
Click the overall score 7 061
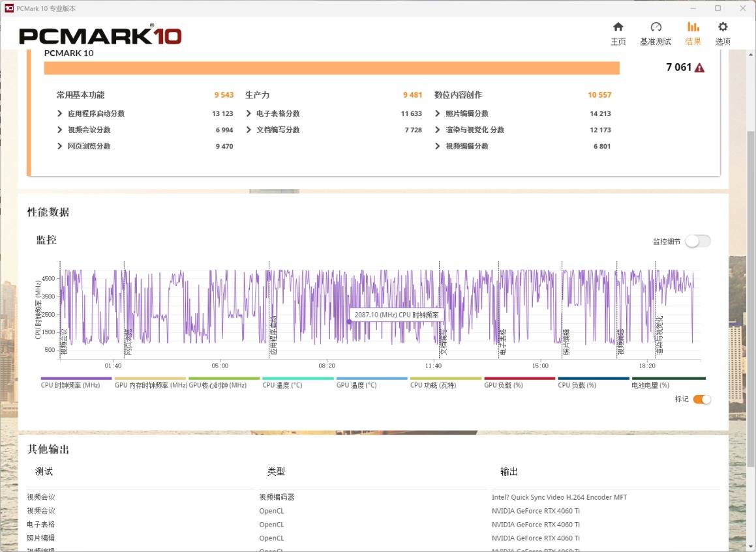coord(679,67)
